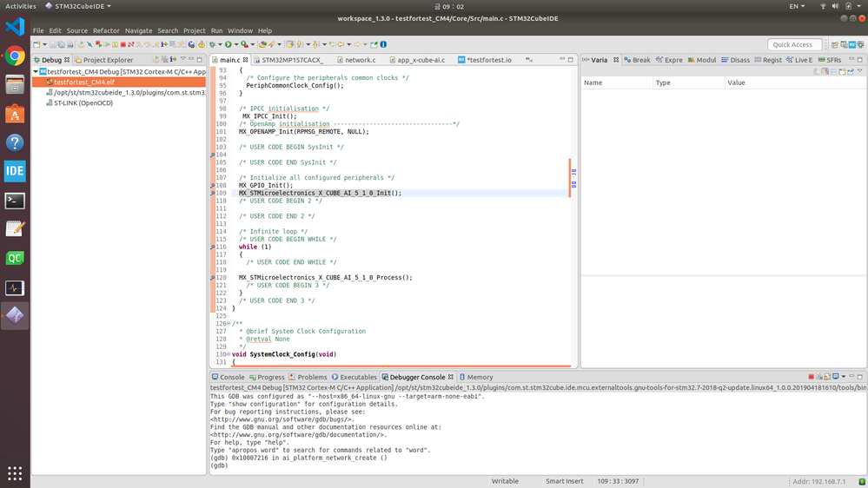868x488 pixels.
Task: Click the blue Information icon in toolbar
Action: tap(383, 44)
